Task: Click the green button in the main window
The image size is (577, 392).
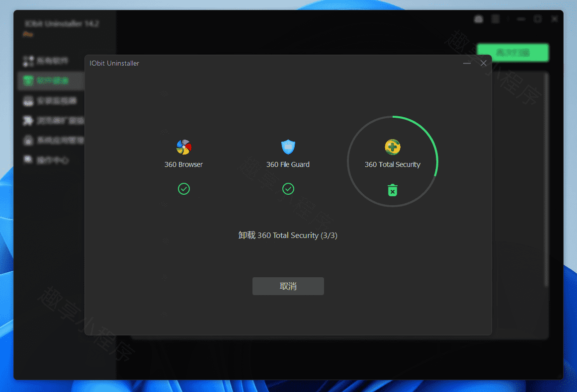Action: pyautogui.click(x=512, y=53)
